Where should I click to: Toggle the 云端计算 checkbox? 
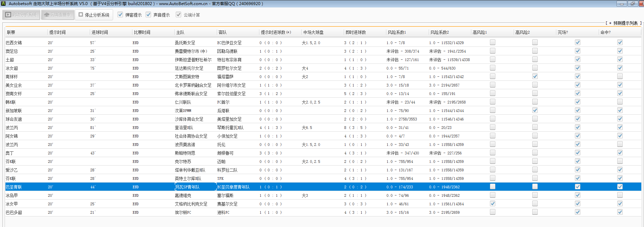[x=178, y=15]
